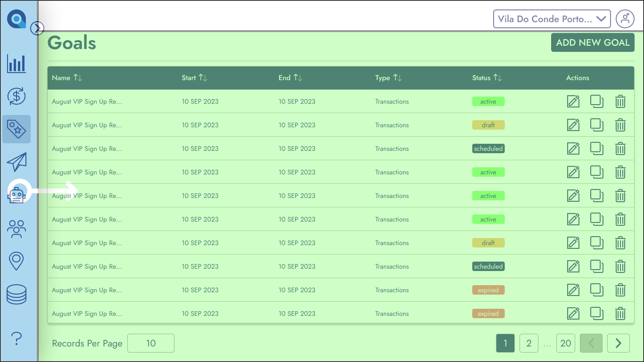644x362 pixels.
Task: Click the scheduled badge in the third row
Action: (x=488, y=148)
